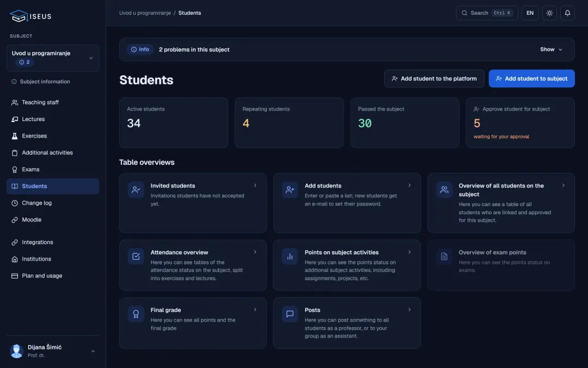Click waiting for your approval text
Image resolution: width=588 pixels, height=368 pixels.
tap(501, 137)
